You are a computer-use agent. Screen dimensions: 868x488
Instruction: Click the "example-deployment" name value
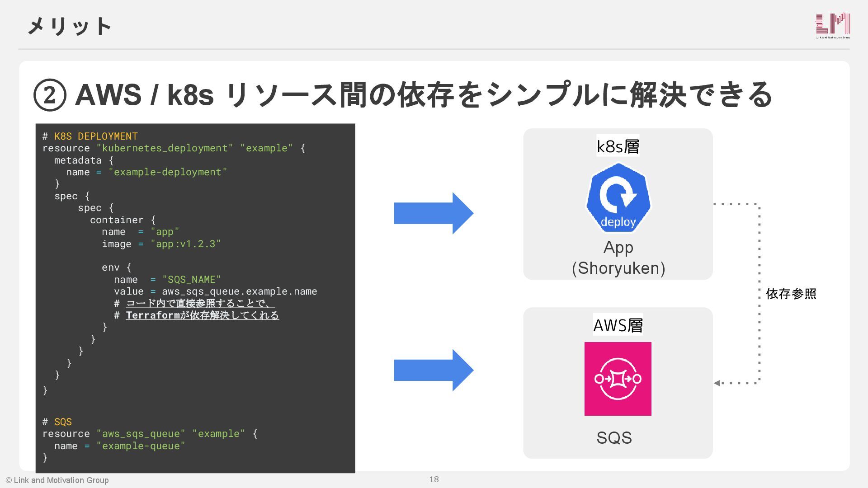(168, 172)
